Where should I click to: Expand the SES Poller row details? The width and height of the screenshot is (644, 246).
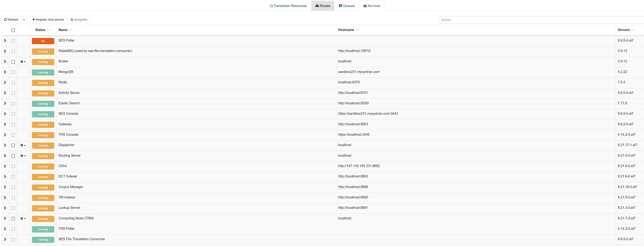(x=5, y=40)
